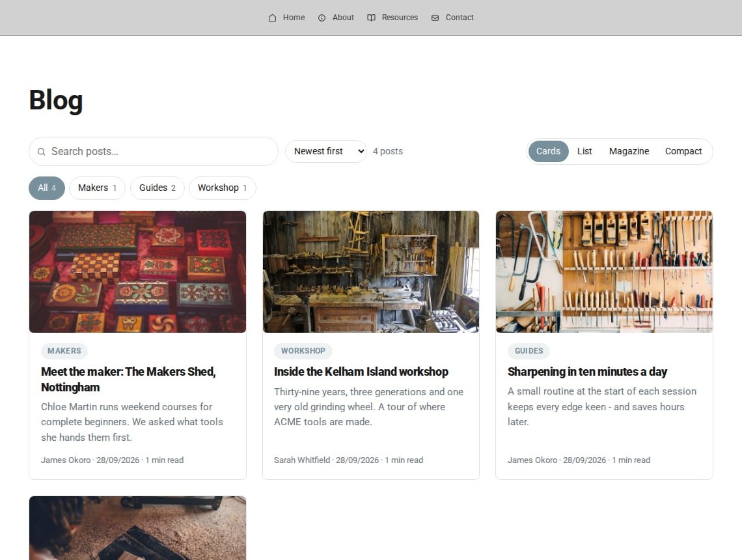Open the About nav link
This screenshot has height=560, width=742.
pos(336,18)
